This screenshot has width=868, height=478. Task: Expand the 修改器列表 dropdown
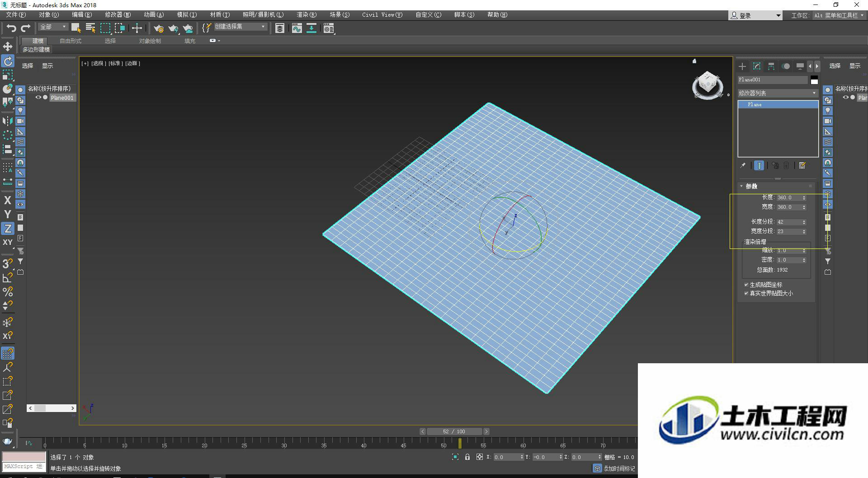click(778, 93)
